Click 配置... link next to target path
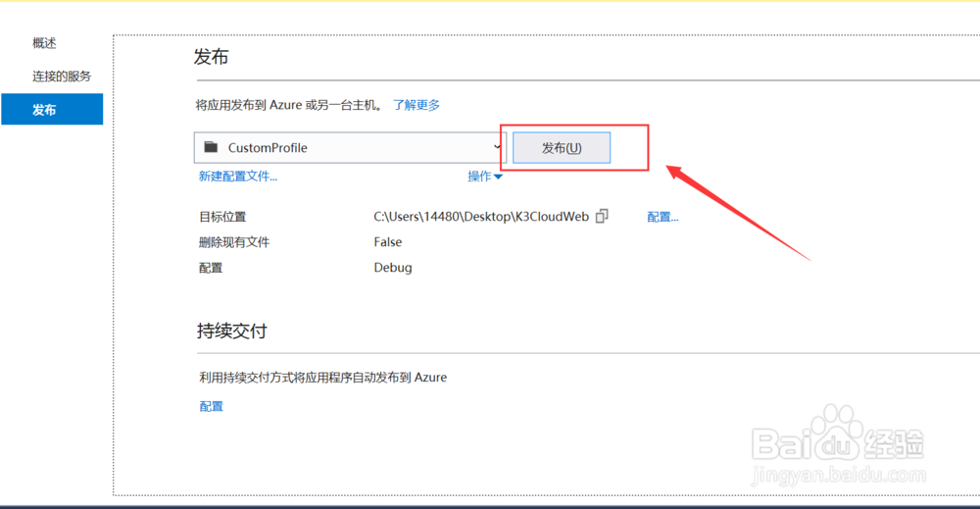 662,217
